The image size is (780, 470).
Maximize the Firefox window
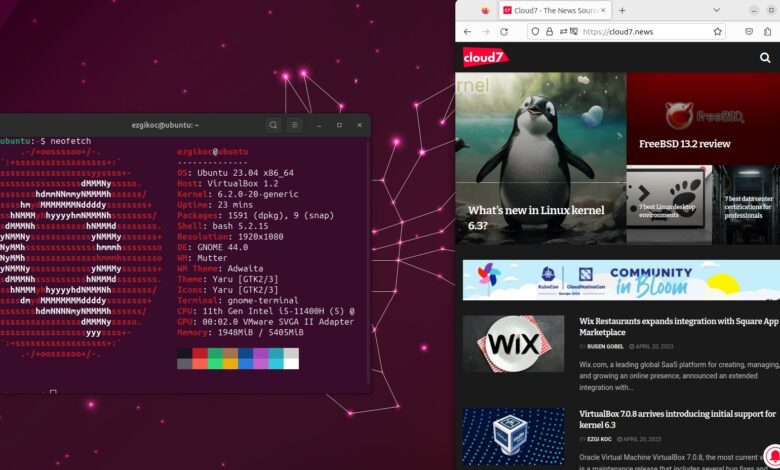772,10
